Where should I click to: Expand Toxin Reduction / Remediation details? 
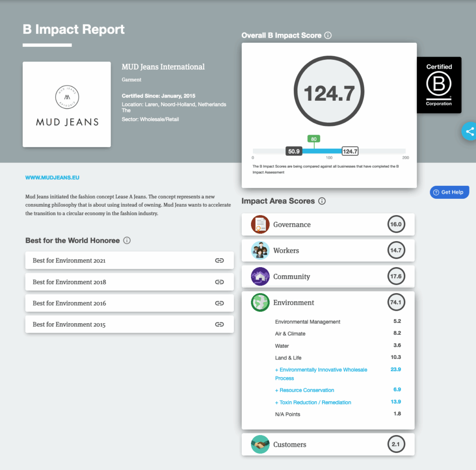313,402
